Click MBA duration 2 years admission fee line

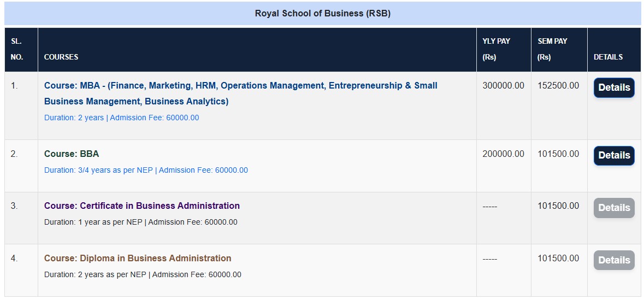tap(122, 118)
